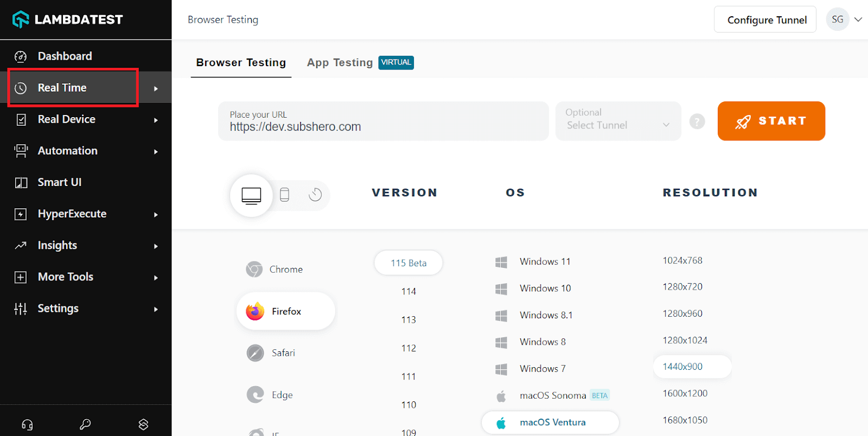Open the Dashboard gauge icon
This screenshot has width=868, height=436.
(21, 56)
